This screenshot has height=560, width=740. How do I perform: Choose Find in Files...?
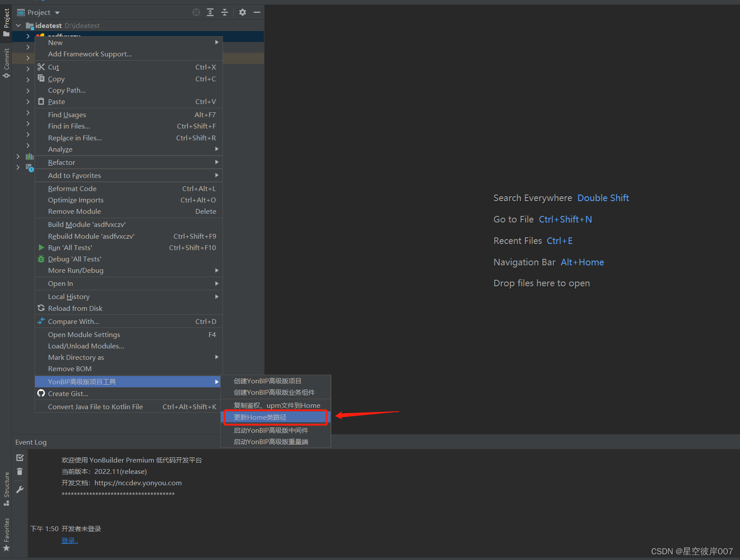[x=129, y=126]
